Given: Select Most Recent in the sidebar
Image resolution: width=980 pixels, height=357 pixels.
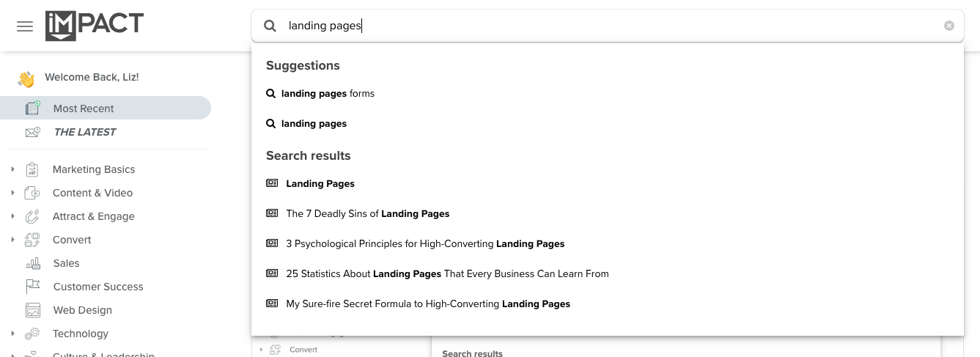Looking at the screenshot, I should pyautogui.click(x=106, y=108).
